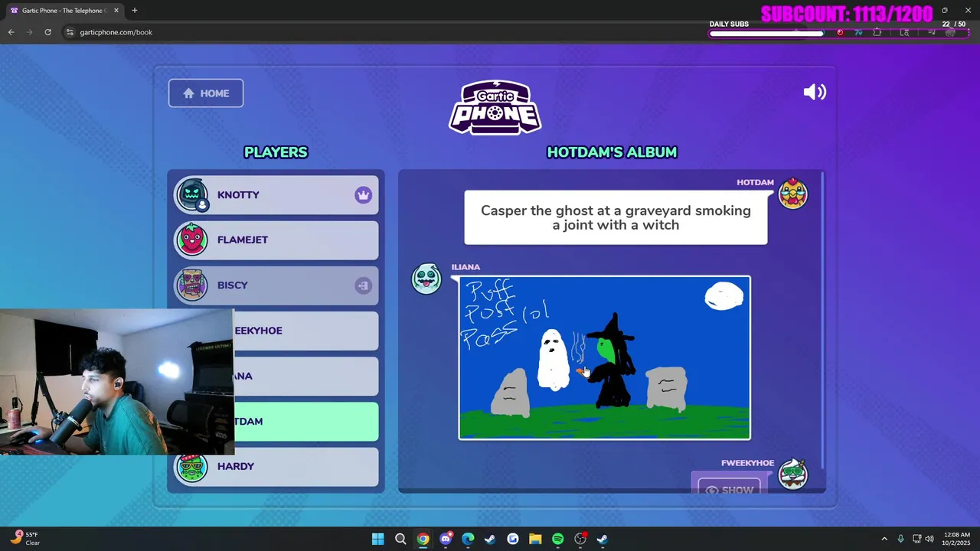
Task: Select player FLAMEJET in the players list
Action: coord(276,240)
